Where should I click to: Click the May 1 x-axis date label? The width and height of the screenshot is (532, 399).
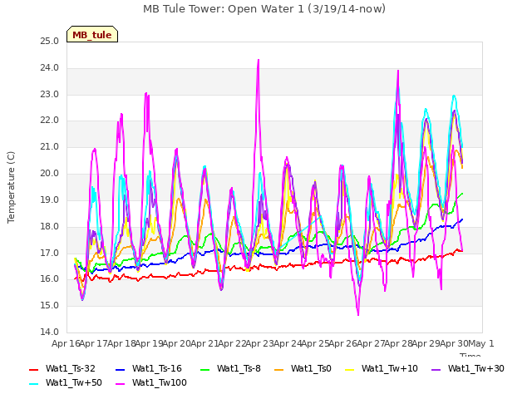coord(481,344)
